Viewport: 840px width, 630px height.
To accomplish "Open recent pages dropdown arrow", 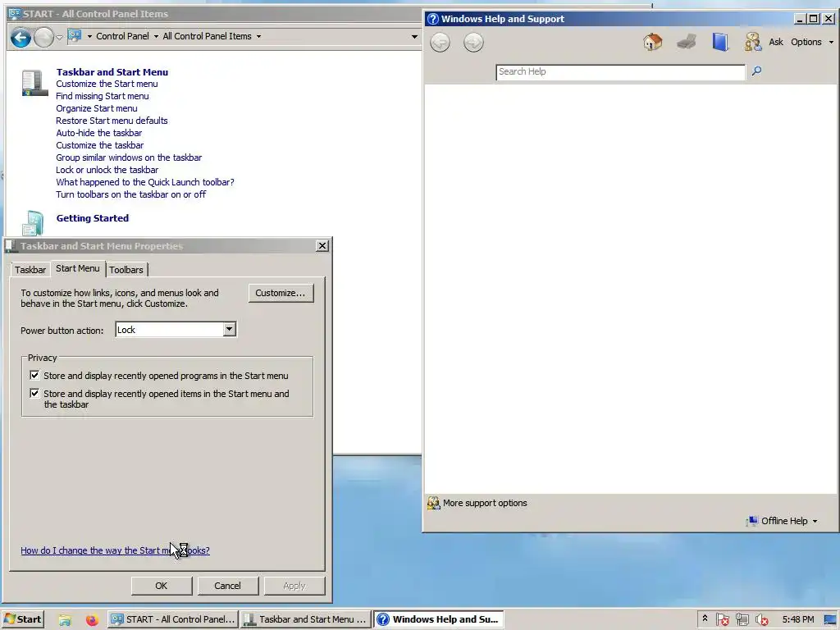I will tap(59, 37).
